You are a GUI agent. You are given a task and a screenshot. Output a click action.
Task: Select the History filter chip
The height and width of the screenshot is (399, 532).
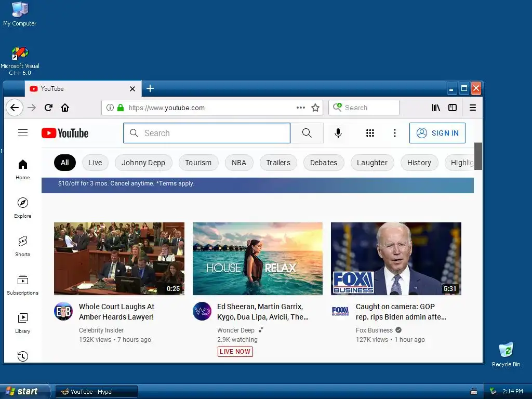coord(419,163)
